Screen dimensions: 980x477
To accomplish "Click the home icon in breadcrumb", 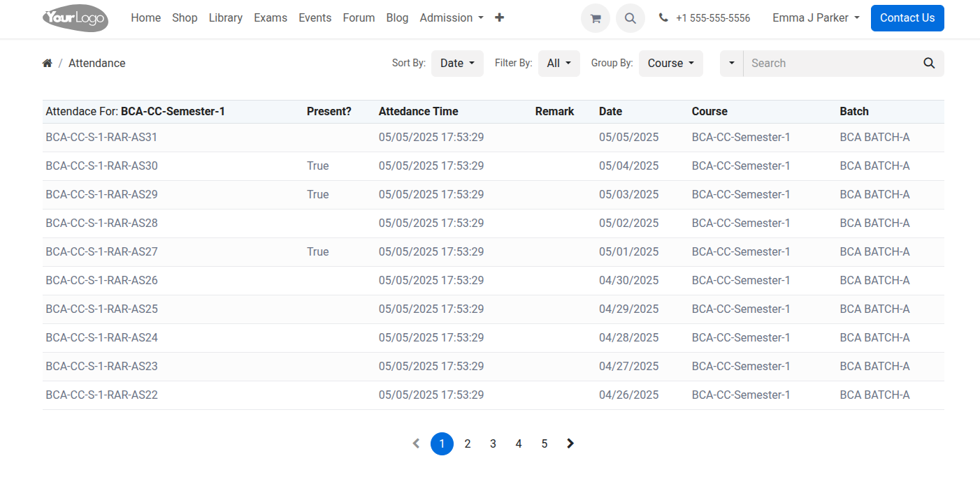I will point(48,64).
